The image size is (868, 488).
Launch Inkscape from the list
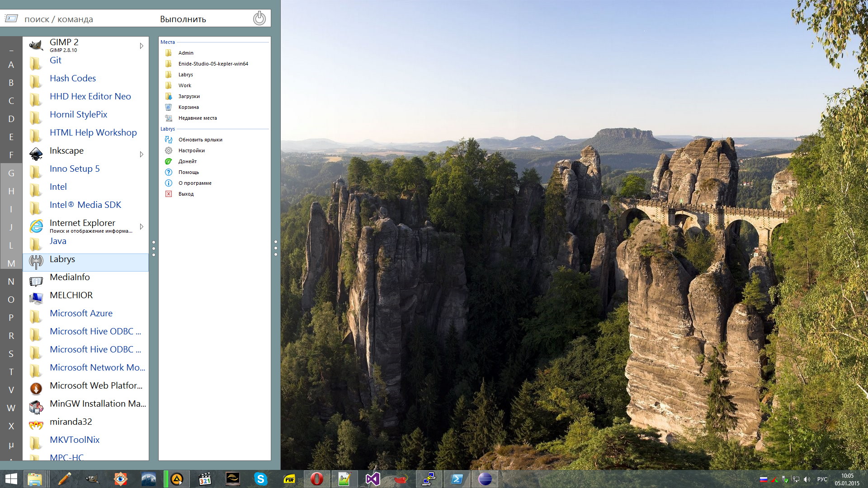pyautogui.click(x=66, y=151)
